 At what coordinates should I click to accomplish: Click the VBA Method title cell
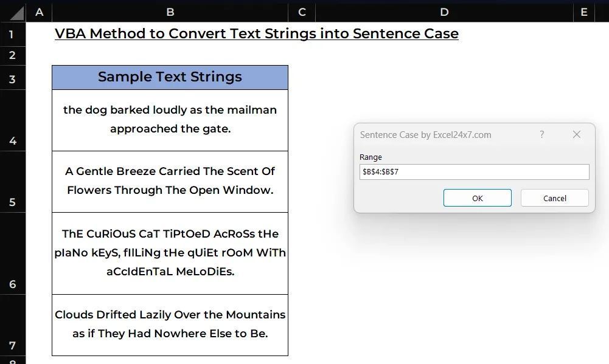[256, 34]
